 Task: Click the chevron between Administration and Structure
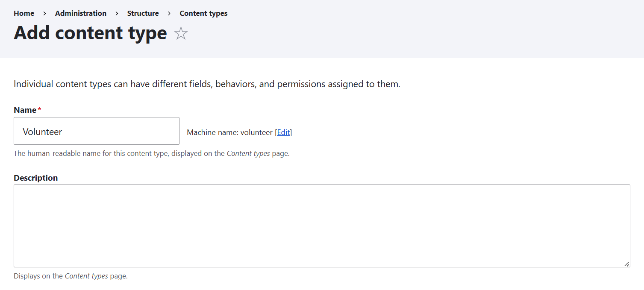pyautogui.click(x=116, y=13)
